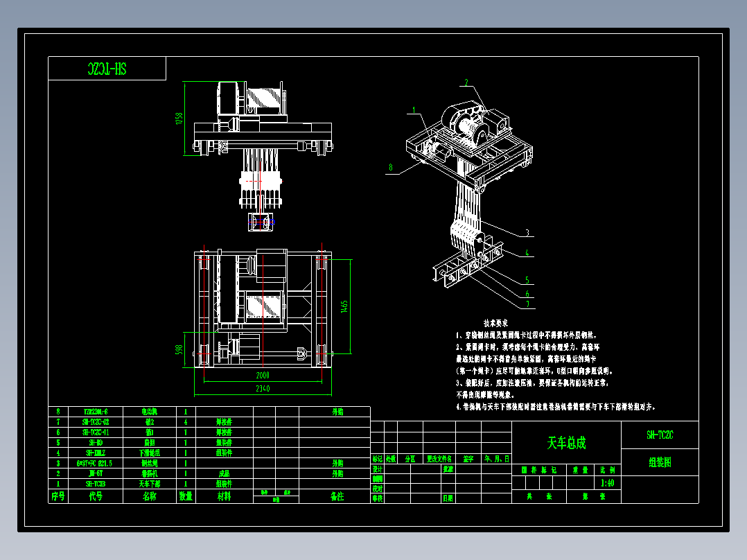Select the 天车下部 name cell
The height and width of the screenshot is (560, 747).
pos(150,484)
